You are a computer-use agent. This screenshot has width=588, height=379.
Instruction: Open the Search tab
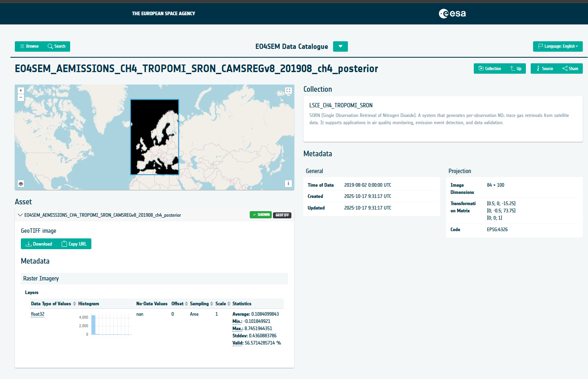point(57,46)
